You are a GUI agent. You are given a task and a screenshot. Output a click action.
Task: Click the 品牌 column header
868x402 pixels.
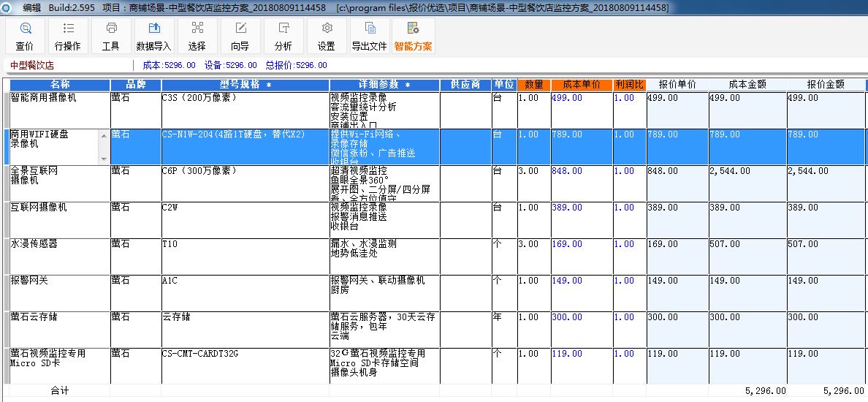[136, 85]
